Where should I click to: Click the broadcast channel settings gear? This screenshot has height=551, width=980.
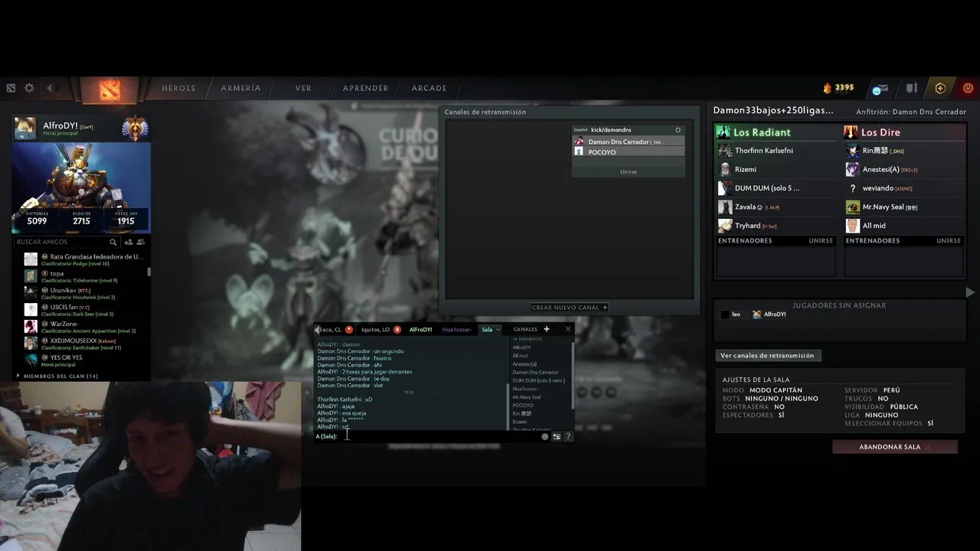tap(678, 130)
